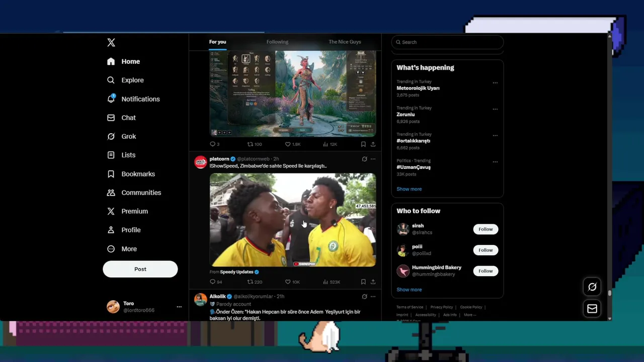Click the platcorn username link
644x362 pixels.
pyautogui.click(x=219, y=159)
